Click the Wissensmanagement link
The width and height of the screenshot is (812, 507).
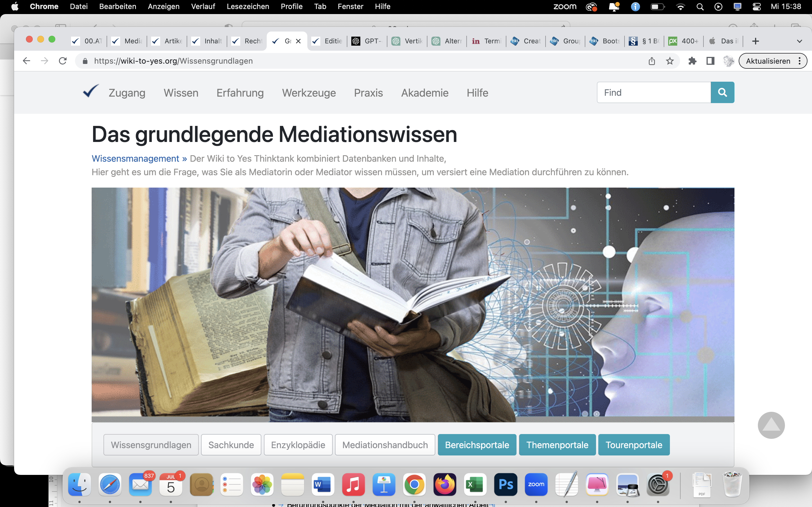click(x=135, y=158)
